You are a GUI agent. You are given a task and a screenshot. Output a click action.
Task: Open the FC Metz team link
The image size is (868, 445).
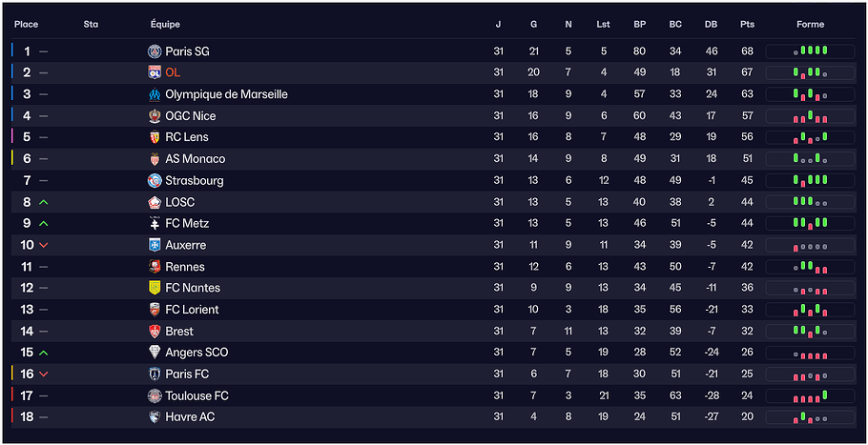(187, 223)
